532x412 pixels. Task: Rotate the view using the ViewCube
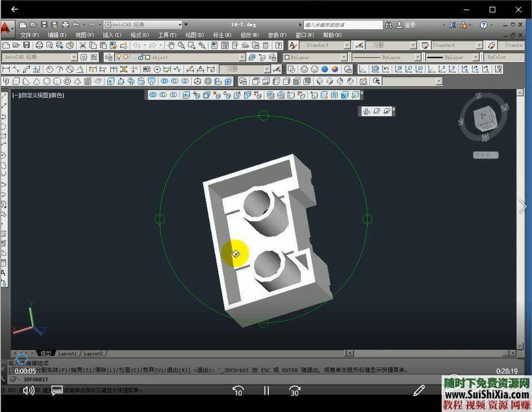[x=485, y=120]
